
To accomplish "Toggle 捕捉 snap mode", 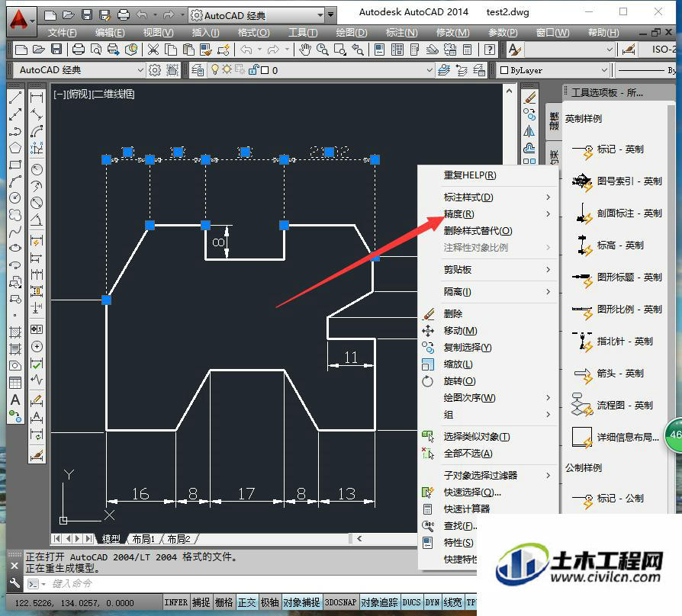I will click(201, 602).
